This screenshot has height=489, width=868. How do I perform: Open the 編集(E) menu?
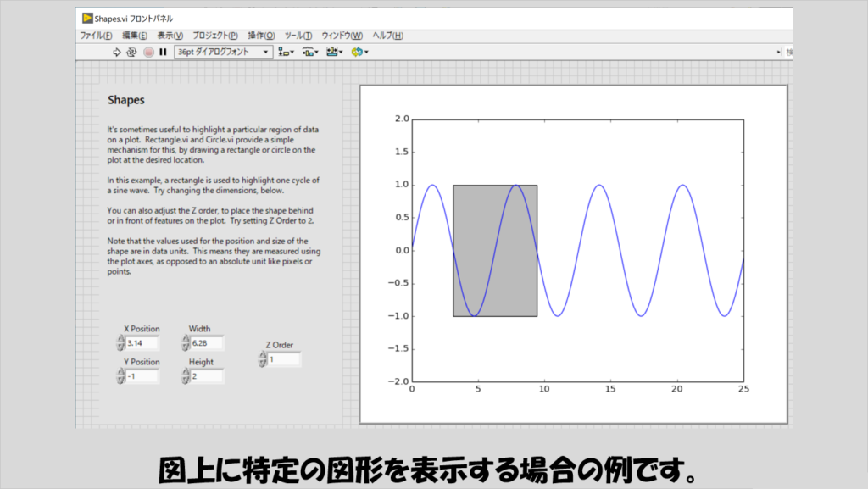134,36
